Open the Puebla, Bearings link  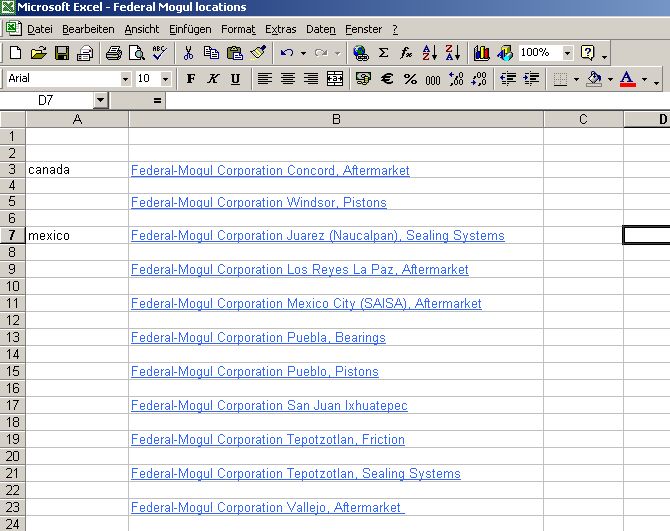click(x=258, y=337)
